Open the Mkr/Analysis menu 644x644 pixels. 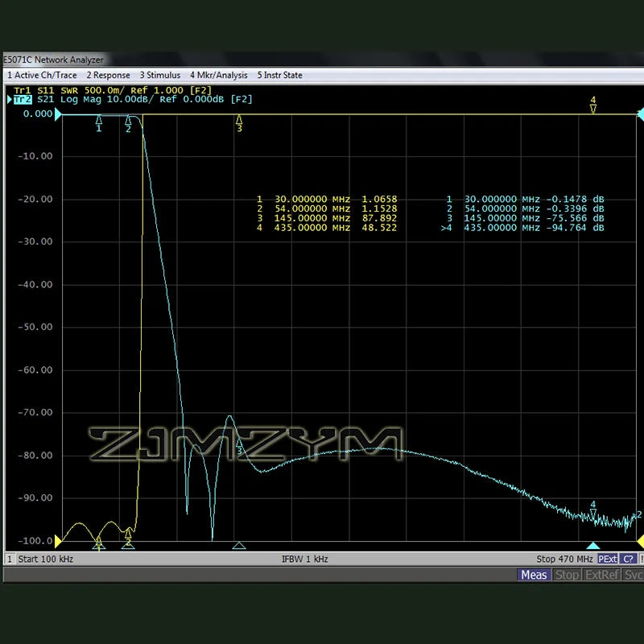click(218, 75)
